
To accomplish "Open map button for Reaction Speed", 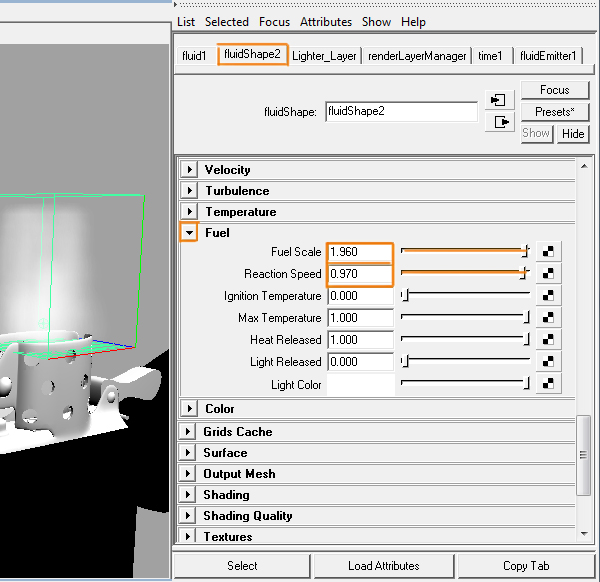I will (x=548, y=274).
